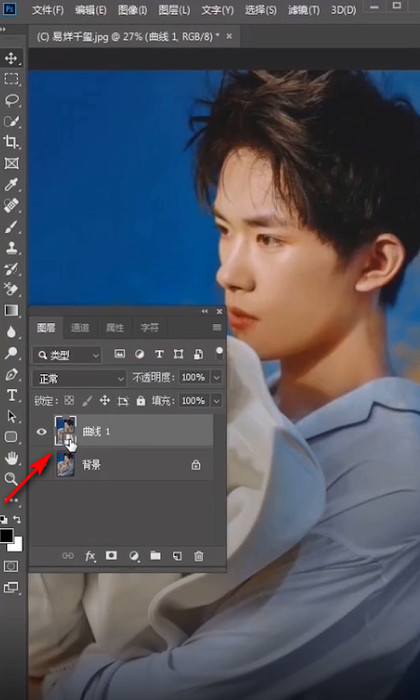Viewport: 420px width, 700px height.
Task: Create a new layer icon
Action: [x=177, y=556]
